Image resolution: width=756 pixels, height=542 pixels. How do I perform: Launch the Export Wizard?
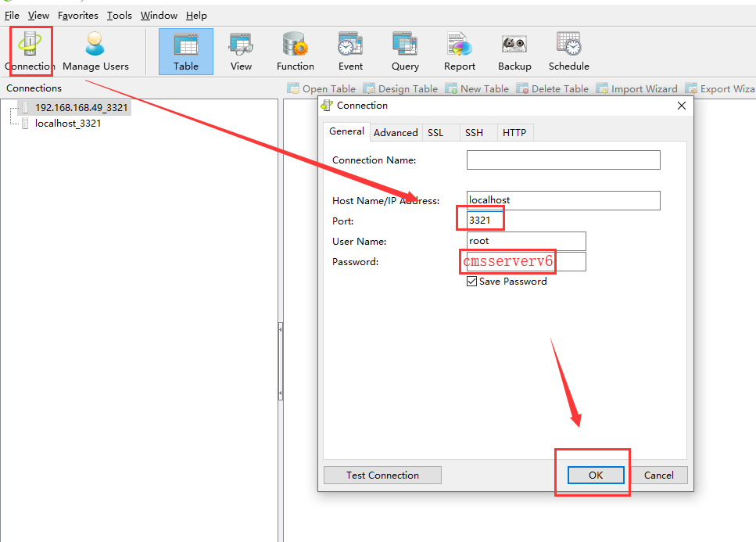click(x=720, y=88)
